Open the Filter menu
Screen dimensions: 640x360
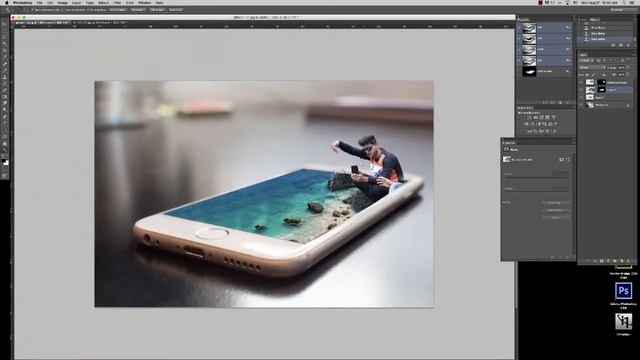point(117,3)
